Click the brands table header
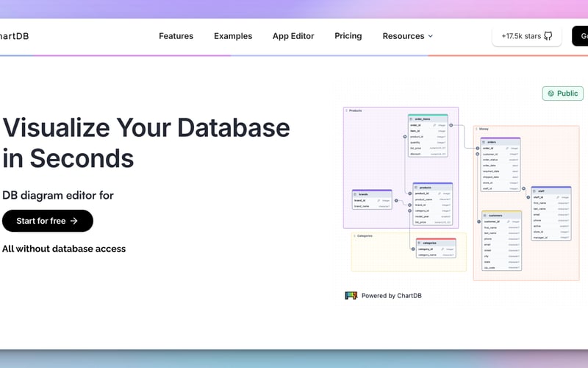588x368 pixels. coord(372,194)
